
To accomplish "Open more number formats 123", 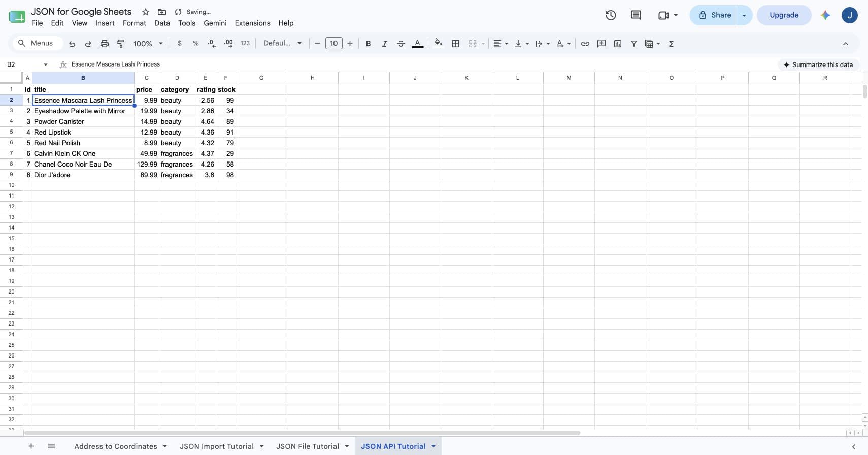I will tap(245, 44).
